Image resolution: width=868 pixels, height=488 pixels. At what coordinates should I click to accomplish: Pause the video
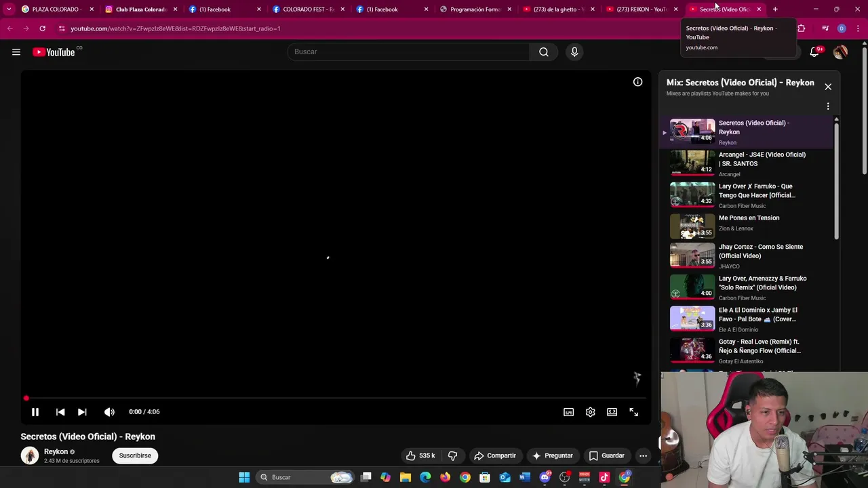[x=35, y=412]
